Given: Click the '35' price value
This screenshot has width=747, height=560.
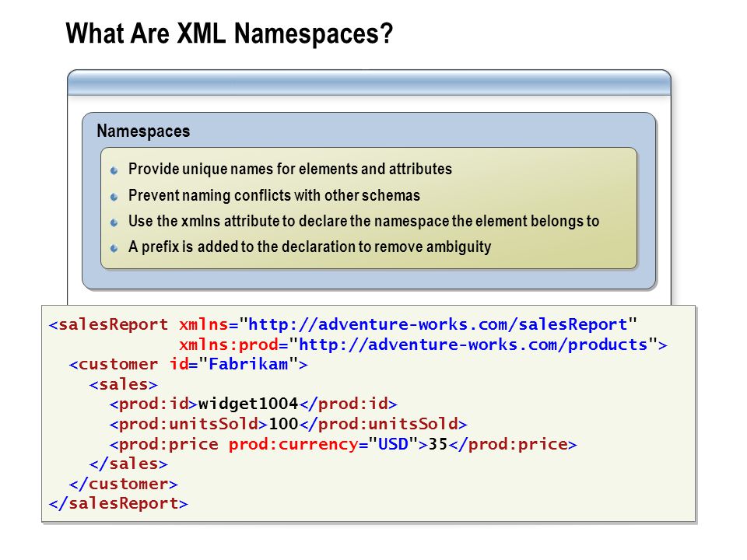Looking at the screenshot, I should tap(438, 444).
